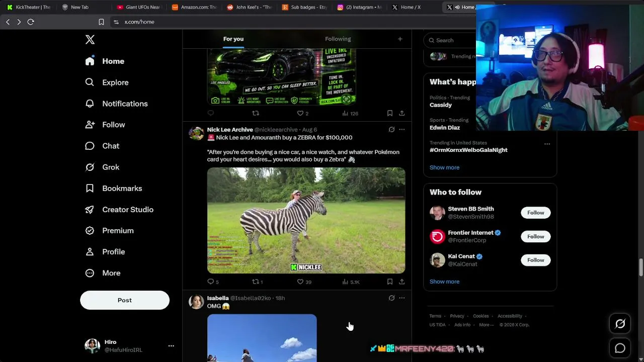Open the Edwin Diaz trending topic
Viewport: 644px width, 362px height.
coord(445,128)
